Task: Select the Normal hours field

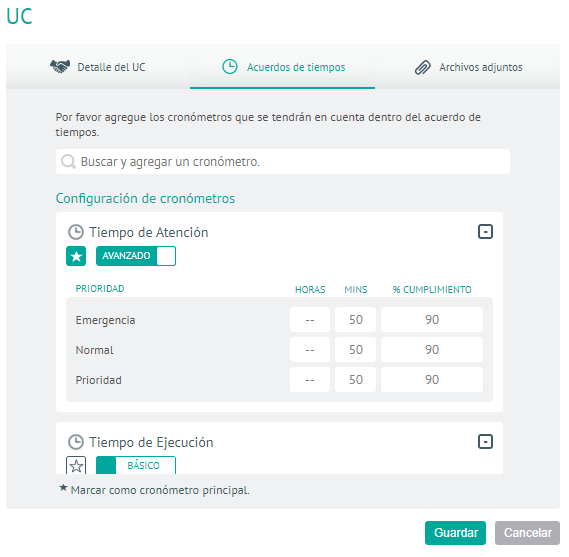Action: [x=310, y=350]
